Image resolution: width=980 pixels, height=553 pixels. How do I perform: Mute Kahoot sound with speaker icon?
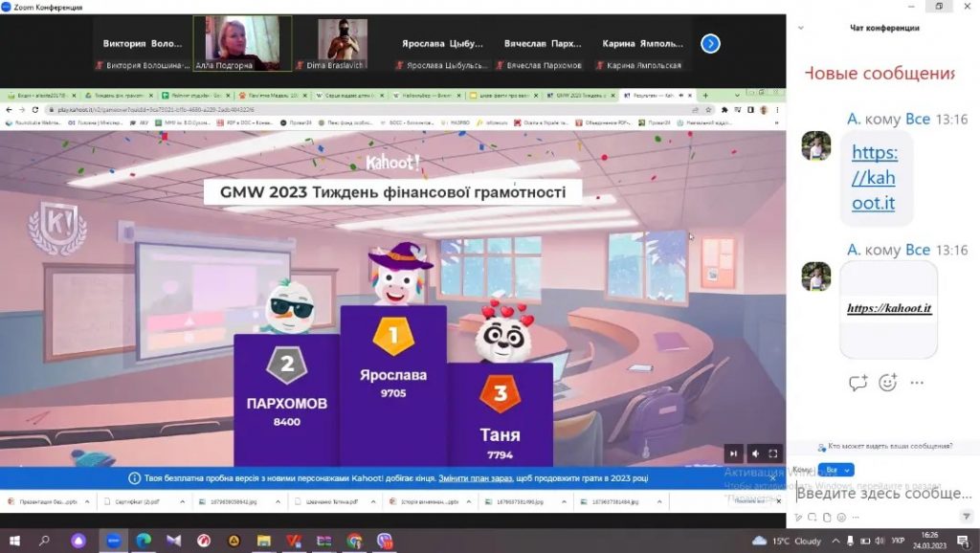pos(754,453)
